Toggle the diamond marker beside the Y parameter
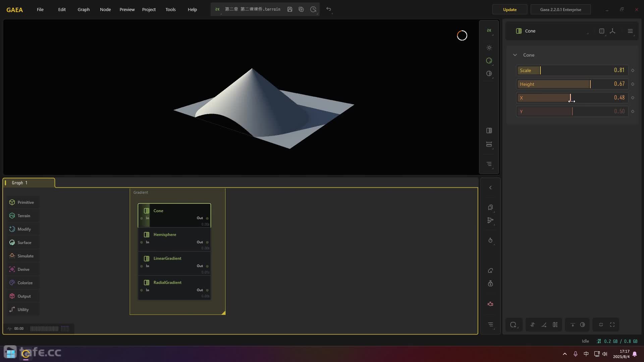Image resolution: width=644 pixels, height=362 pixels. [x=633, y=111]
